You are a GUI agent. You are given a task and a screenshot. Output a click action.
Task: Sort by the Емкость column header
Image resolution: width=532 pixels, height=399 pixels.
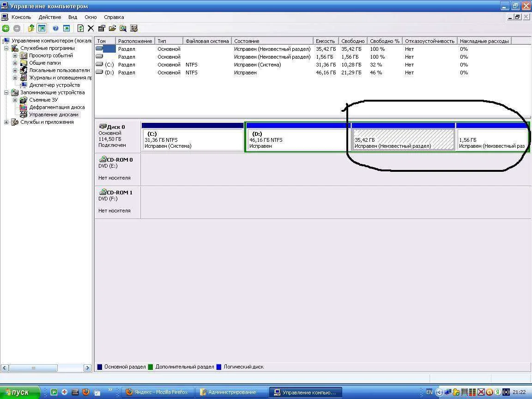(x=326, y=41)
